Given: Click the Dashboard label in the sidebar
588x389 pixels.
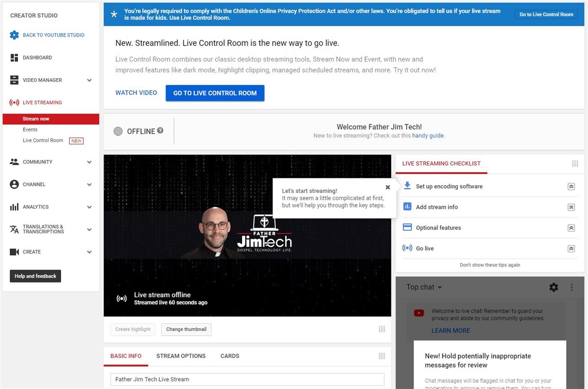Looking at the screenshot, I should click(37, 58).
